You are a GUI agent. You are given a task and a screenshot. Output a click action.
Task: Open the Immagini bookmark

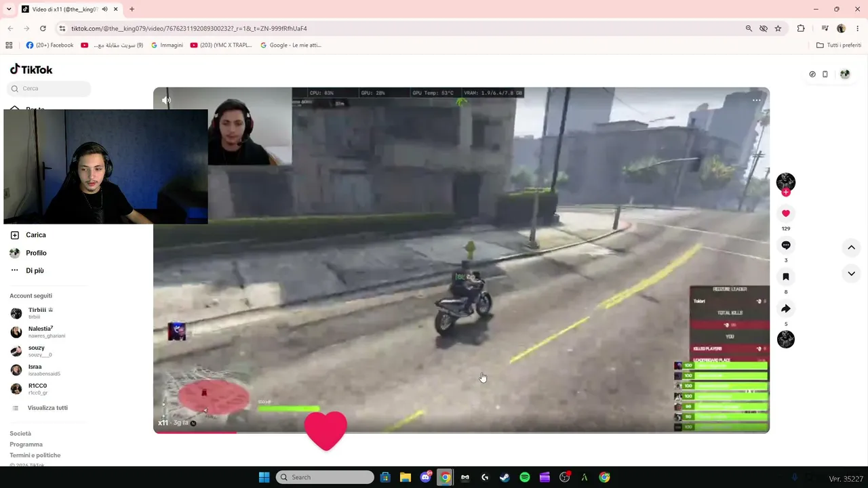167,45
